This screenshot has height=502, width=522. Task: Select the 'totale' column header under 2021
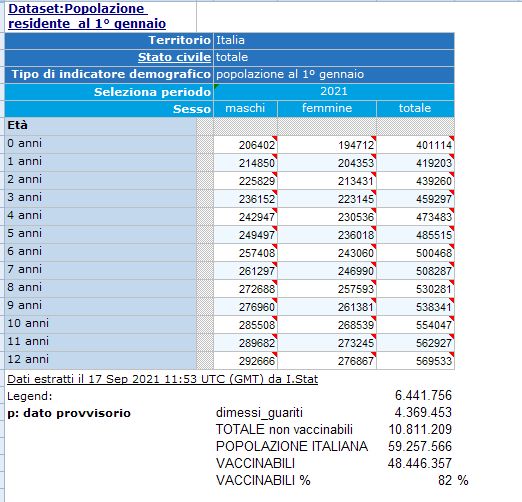click(x=415, y=108)
